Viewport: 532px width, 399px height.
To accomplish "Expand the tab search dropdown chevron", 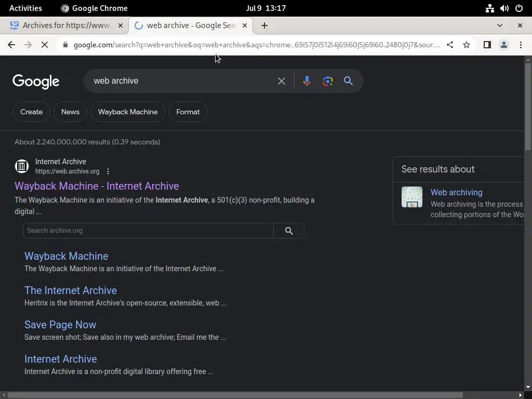I will click(499, 25).
